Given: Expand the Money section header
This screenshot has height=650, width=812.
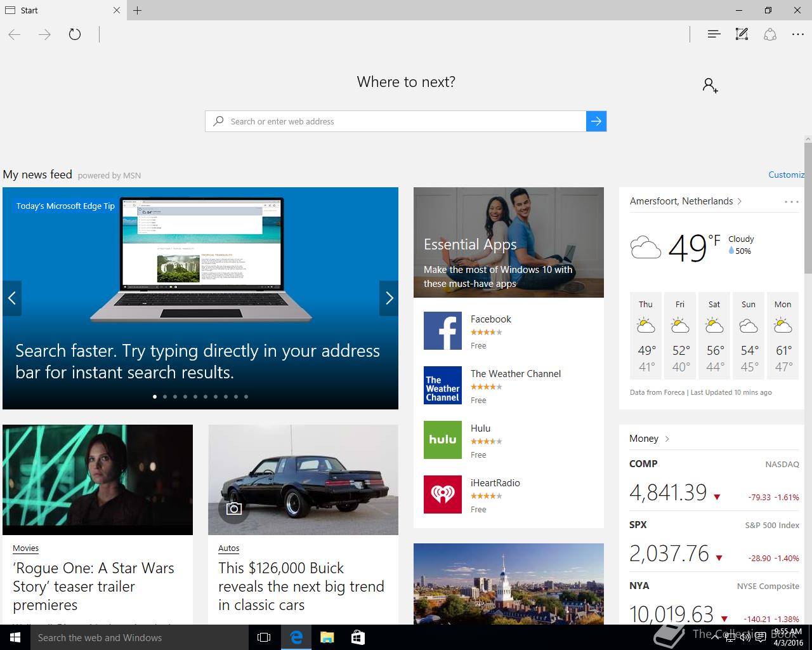Looking at the screenshot, I should [x=649, y=439].
